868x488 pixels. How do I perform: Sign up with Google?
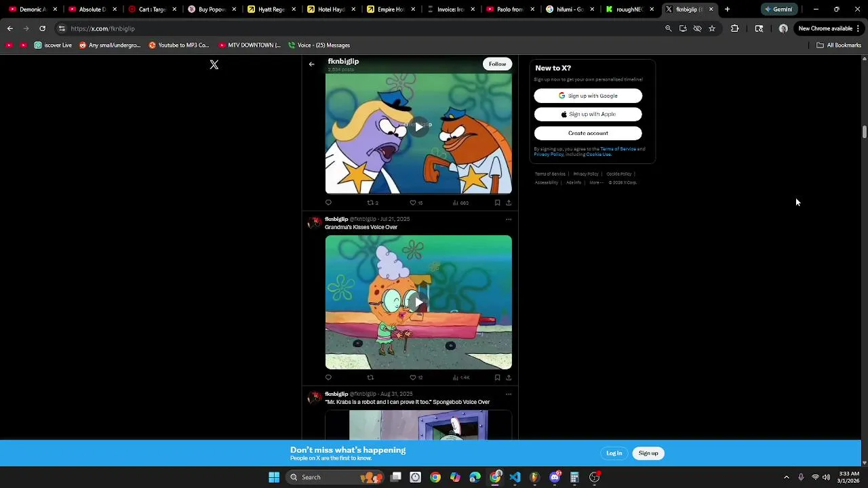(588, 96)
